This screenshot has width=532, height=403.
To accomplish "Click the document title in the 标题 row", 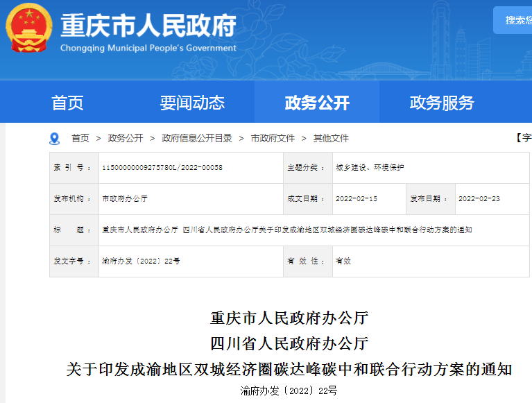I will click(286, 230).
